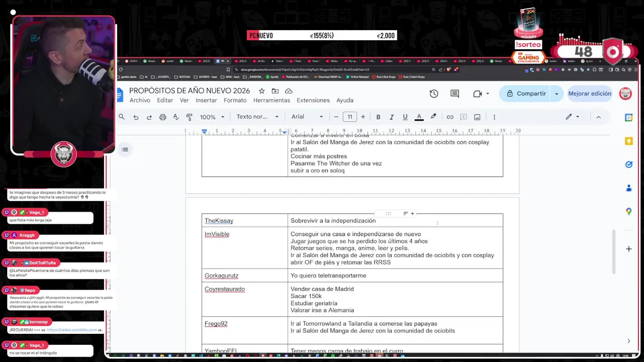The image size is (644, 362).
Task: Open the editing mode pencil dropdown
Action: pyautogui.click(x=573, y=117)
